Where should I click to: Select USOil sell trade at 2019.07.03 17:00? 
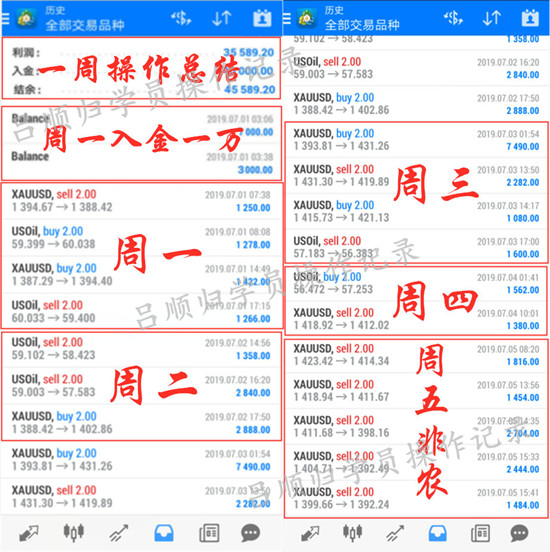coord(416,247)
